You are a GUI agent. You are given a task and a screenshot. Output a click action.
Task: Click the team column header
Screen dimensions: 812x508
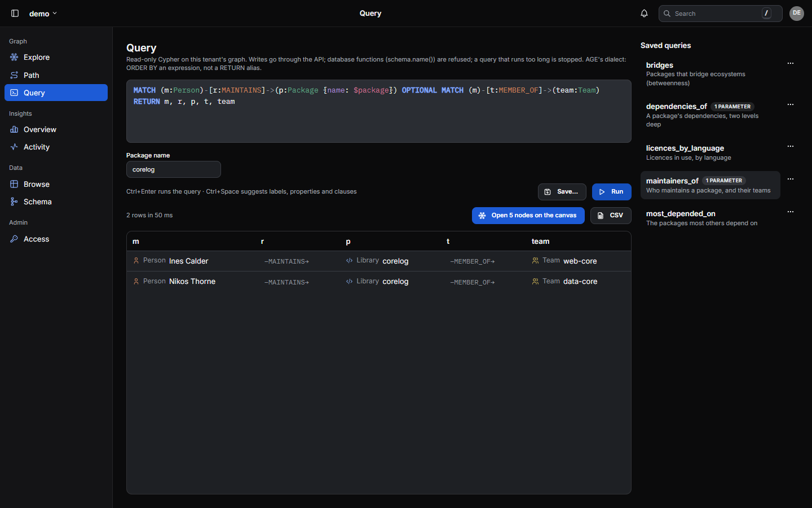click(540, 242)
